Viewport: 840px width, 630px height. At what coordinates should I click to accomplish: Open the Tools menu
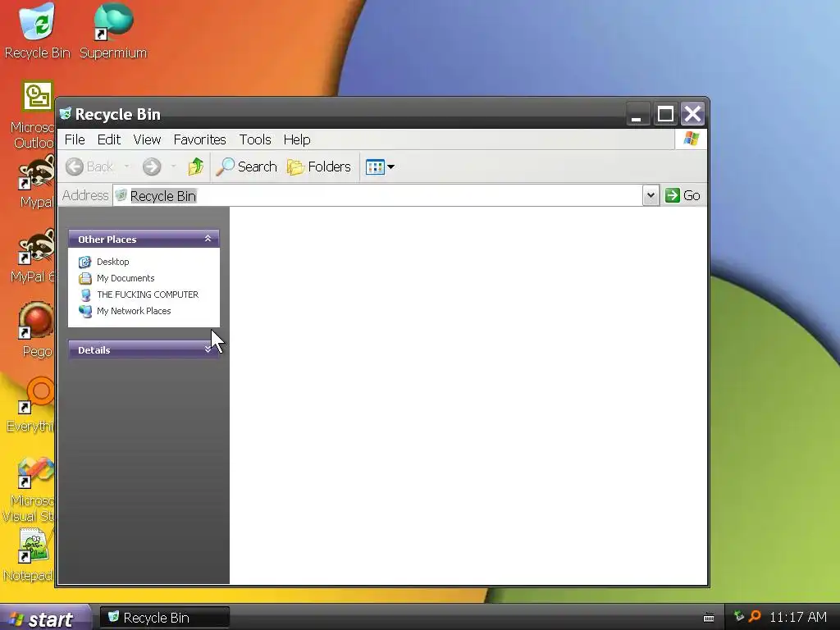click(x=255, y=139)
